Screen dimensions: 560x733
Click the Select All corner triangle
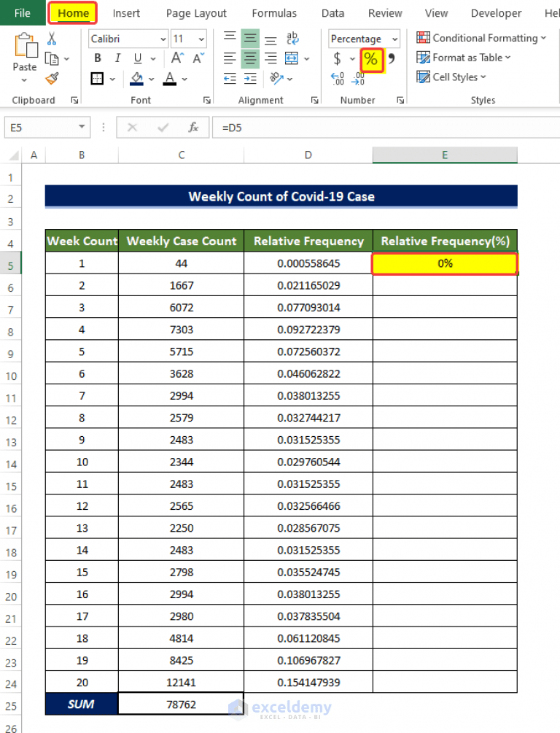click(14, 155)
